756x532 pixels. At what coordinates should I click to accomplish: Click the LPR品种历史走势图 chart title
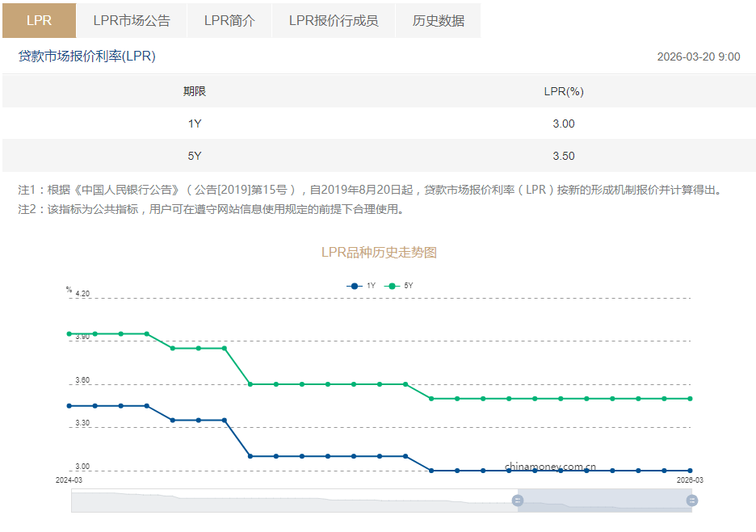click(x=379, y=252)
